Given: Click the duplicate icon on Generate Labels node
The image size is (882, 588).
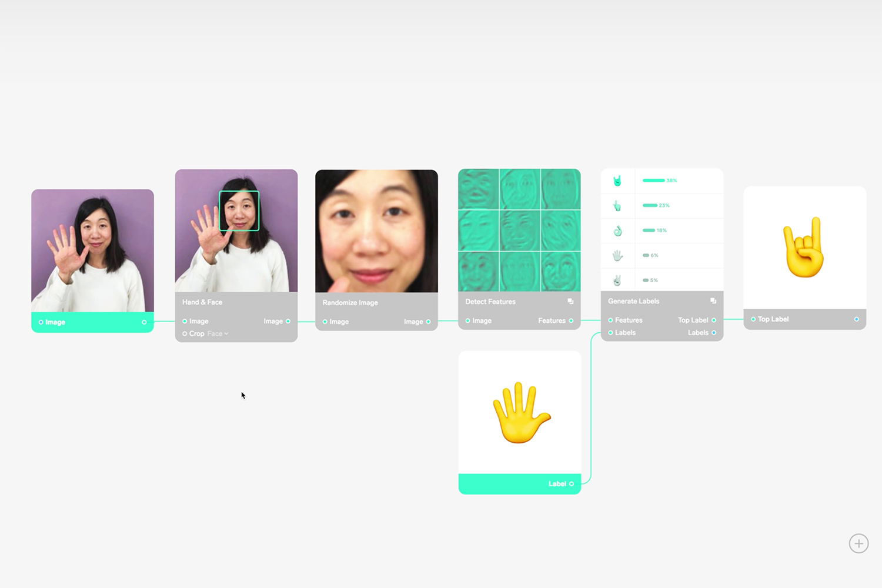Looking at the screenshot, I should pyautogui.click(x=713, y=300).
